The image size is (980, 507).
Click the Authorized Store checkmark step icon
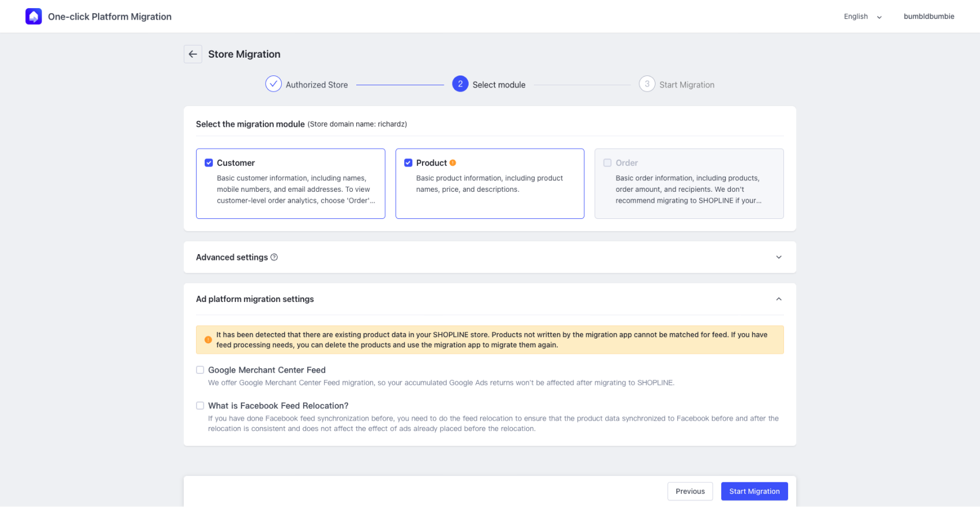[273, 84]
